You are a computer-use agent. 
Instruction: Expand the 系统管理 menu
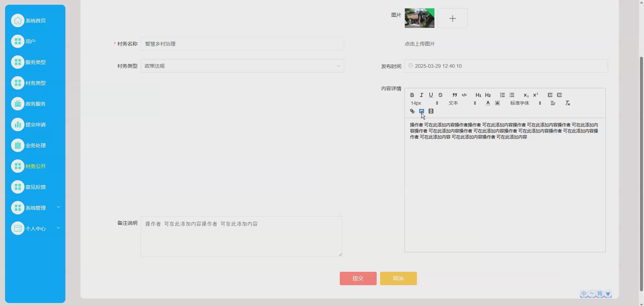coord(35,207)
